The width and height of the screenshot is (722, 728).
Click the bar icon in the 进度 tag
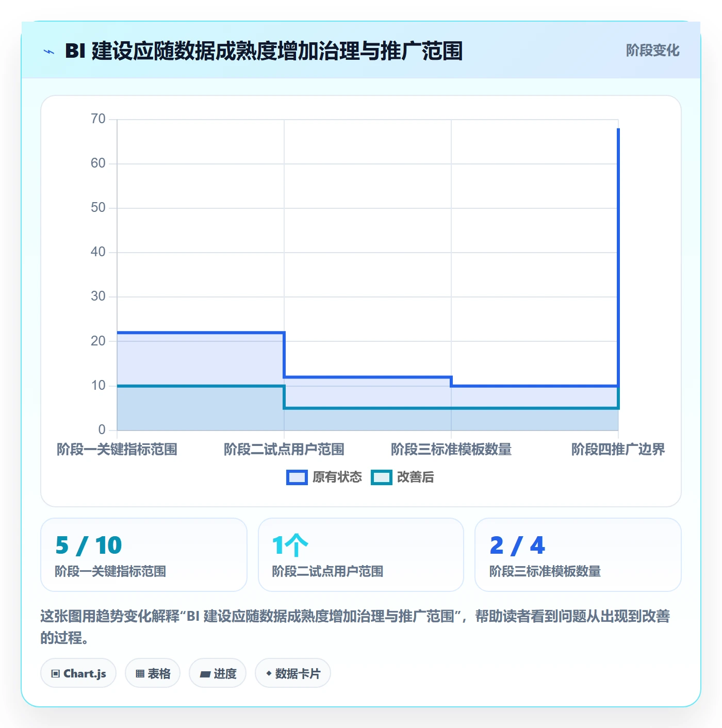pyautogui.click(x=205, y=674)
